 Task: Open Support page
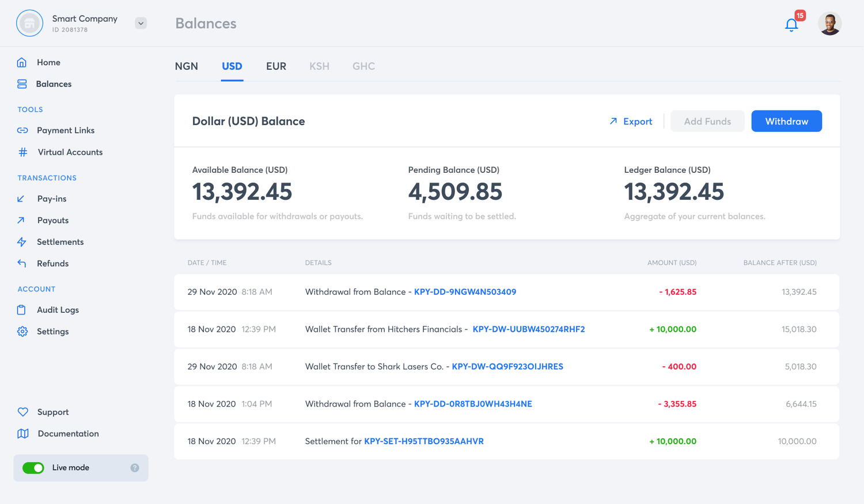tap(53, 412)
